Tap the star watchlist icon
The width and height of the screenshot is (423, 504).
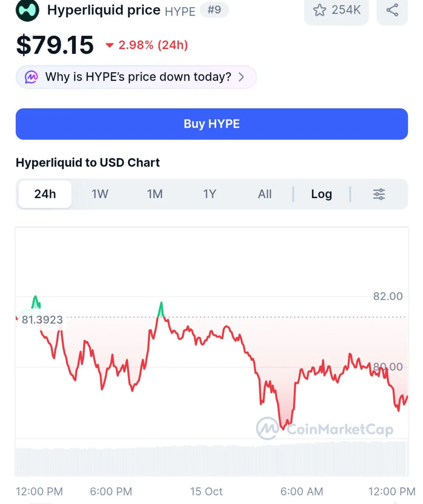pos(320,10)
